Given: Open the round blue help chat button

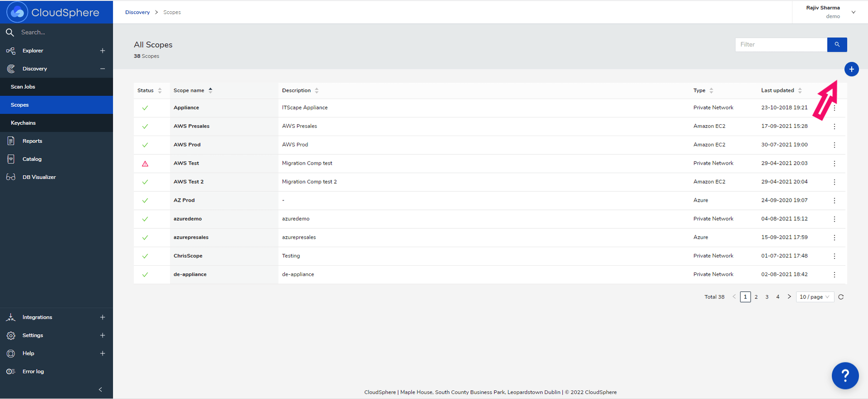Looking at the screenshot, I should click(845, 376).
